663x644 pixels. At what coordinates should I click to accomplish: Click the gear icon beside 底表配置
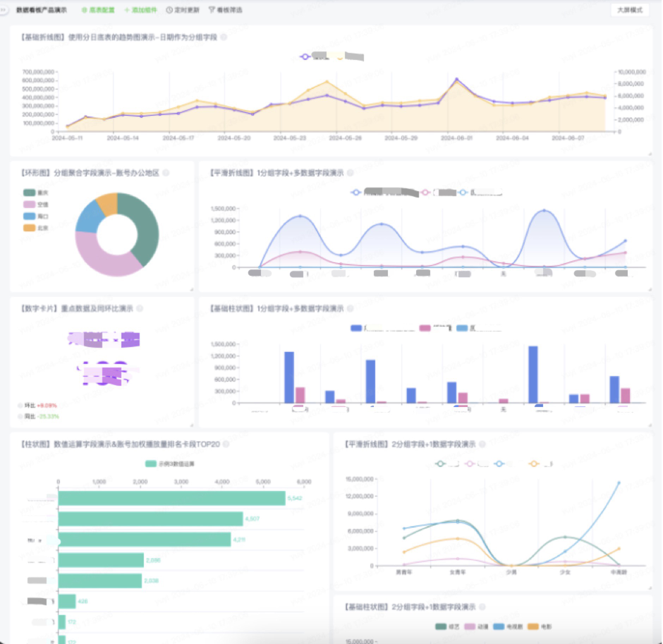[x=84, y=10]
